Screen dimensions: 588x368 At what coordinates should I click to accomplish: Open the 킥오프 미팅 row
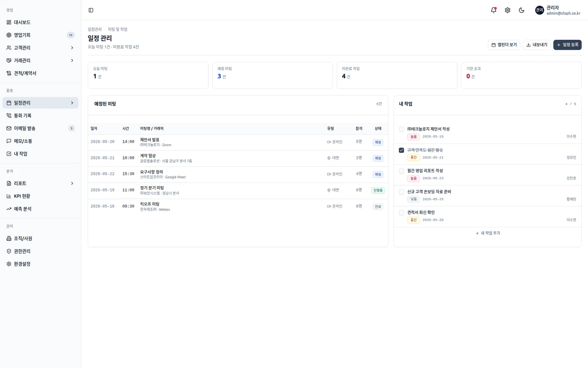pos(238,206)
